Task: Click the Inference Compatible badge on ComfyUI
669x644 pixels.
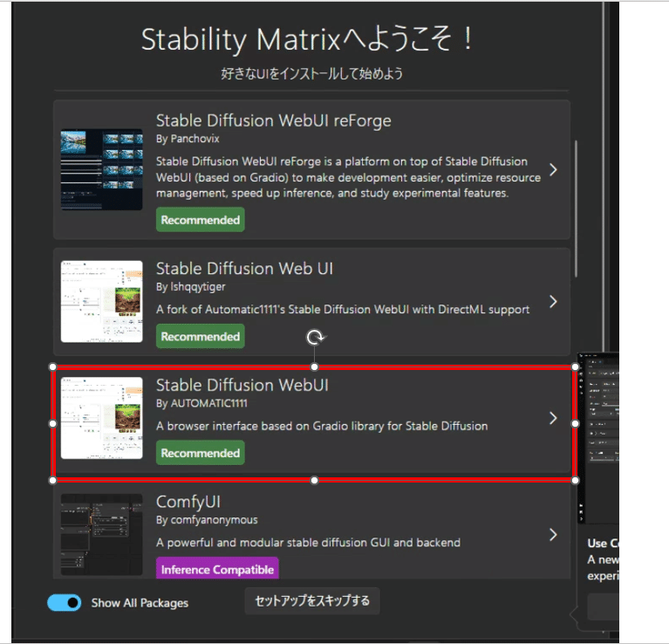Action: [217, 568]
